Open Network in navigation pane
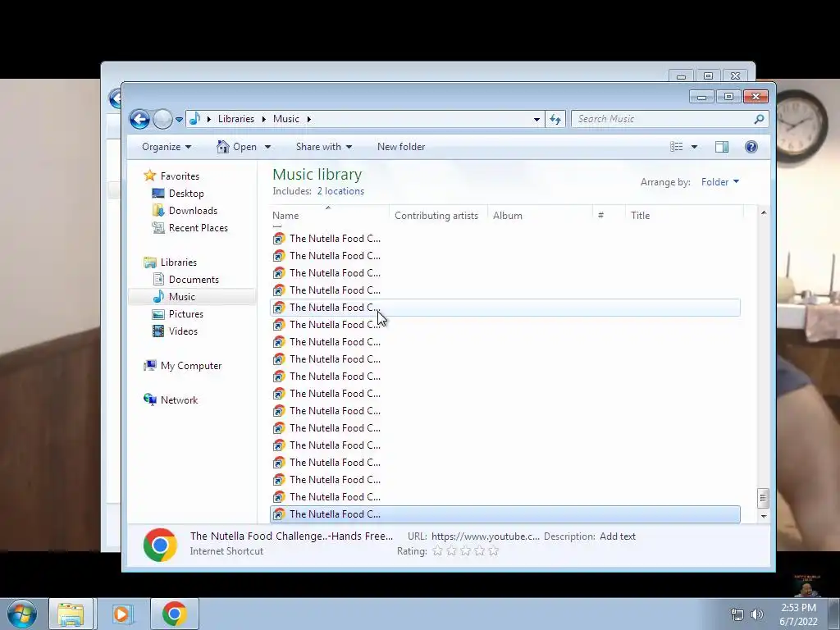The width and height of the screenshot is (840, 630). (x=179, y=400)
